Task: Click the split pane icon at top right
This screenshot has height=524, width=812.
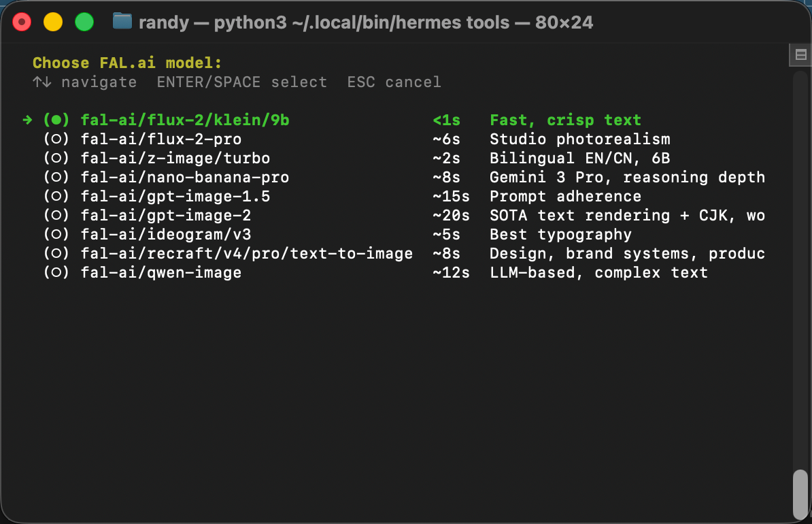Action: 800,54
